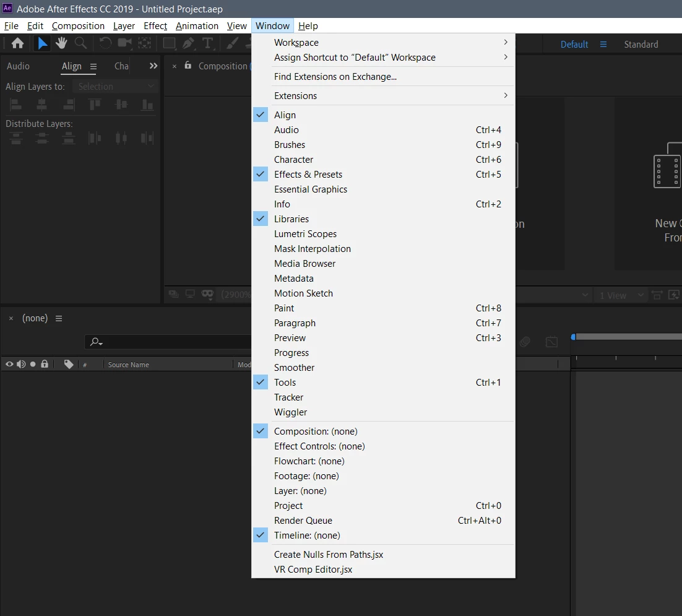Click the Align Right icon

69,105
